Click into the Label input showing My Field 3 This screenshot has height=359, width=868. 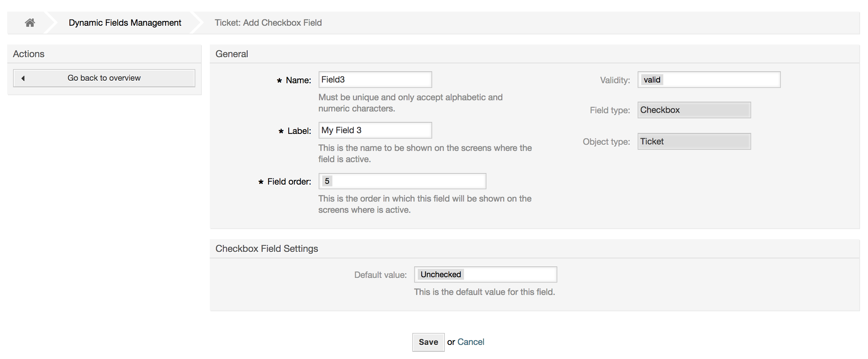click(x=375, y=130)
